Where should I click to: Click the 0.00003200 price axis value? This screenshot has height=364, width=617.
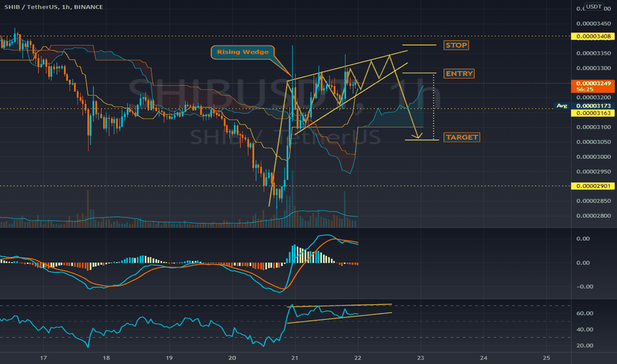point(593,97)
